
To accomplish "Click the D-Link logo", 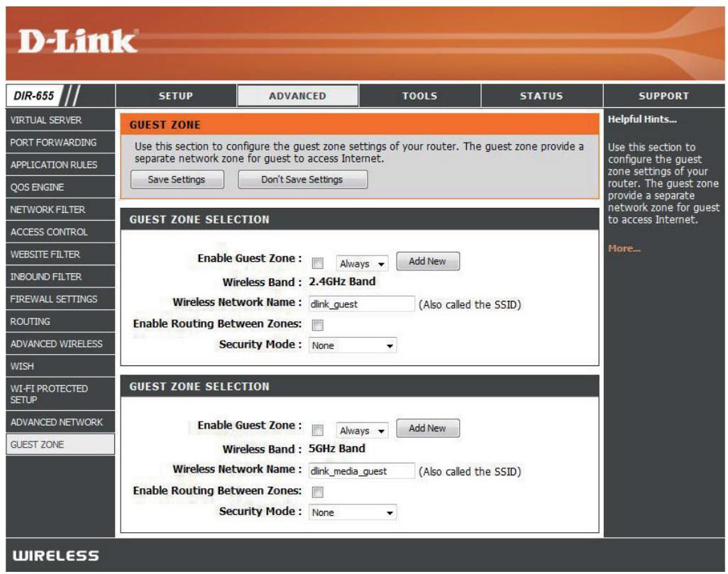I will coord(78,41).
